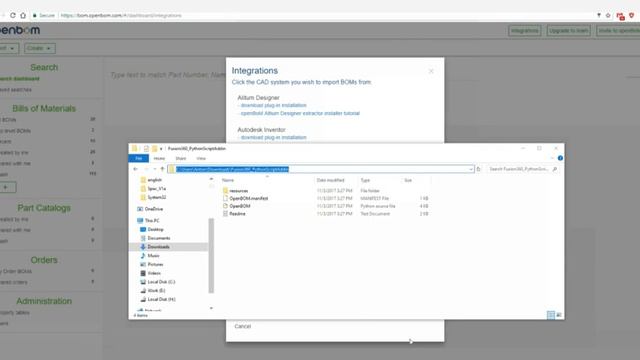The image size is (640, 360).
Task: Open the Administration sidebar heading
Action: click(44, 301)
